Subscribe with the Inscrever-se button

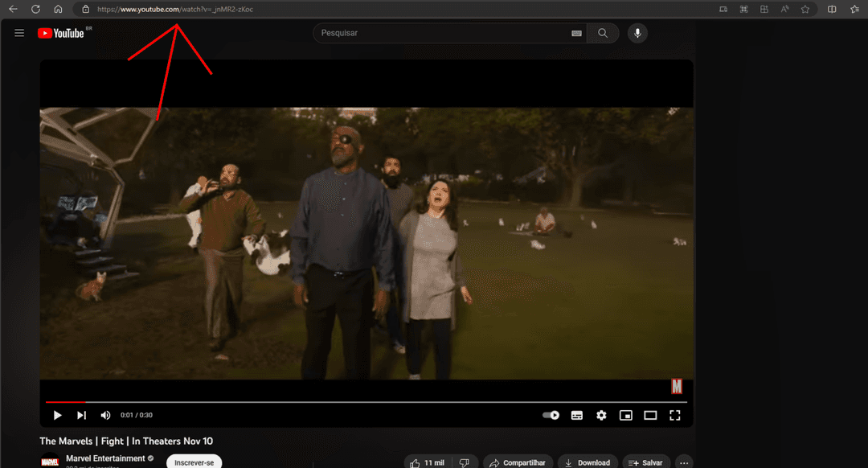point(194,462)
